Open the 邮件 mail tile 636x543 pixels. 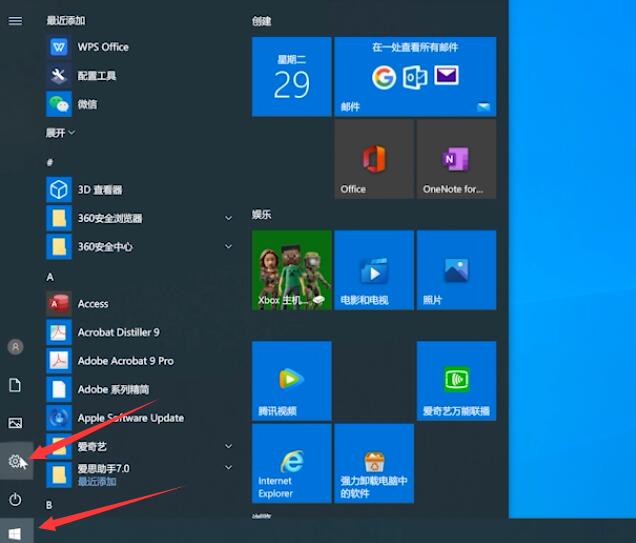[x=415, y=77]
